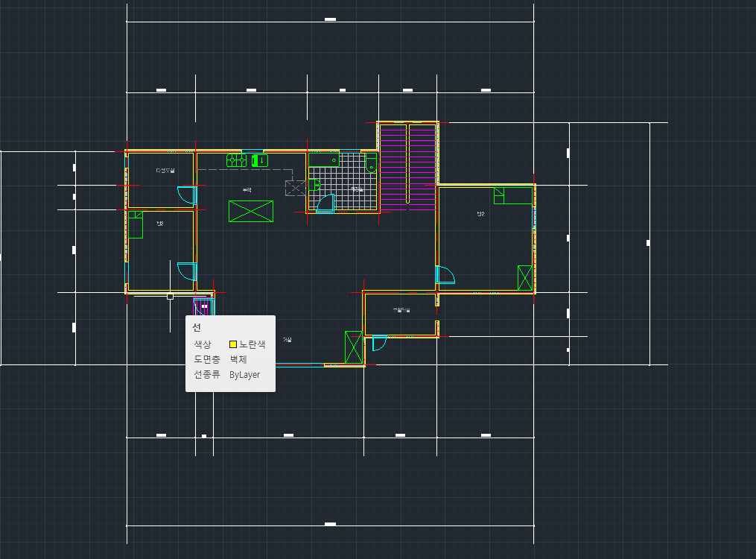Select the topmost overall dimension text
The image size is (756, 559).
tap(330, 19)
